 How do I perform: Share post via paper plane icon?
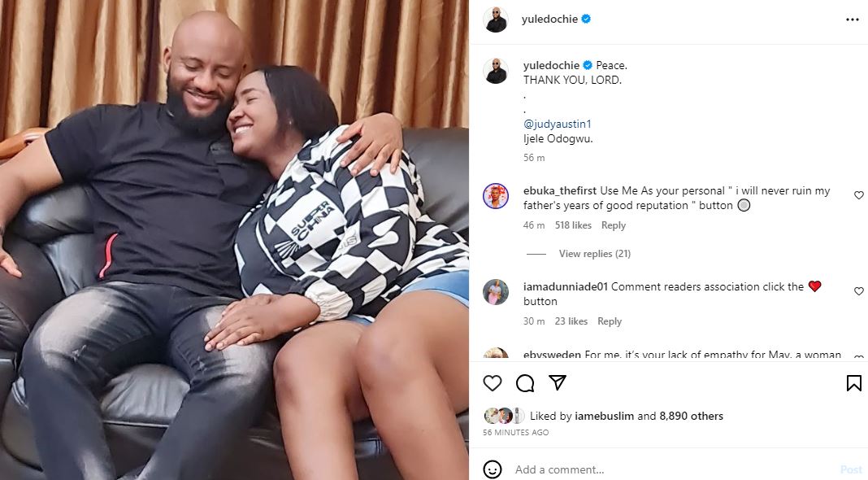(x=558, y=382)
